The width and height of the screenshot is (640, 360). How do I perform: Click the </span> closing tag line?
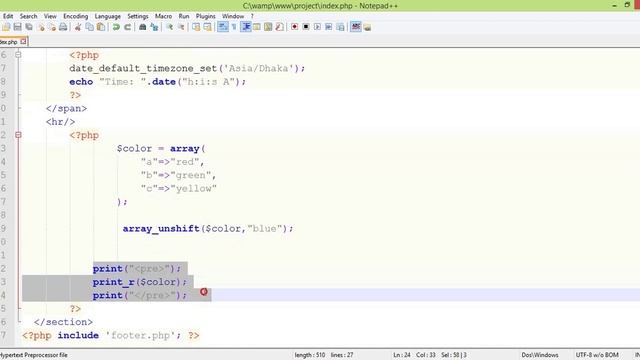pyautogui.click(x=66, y=108)
